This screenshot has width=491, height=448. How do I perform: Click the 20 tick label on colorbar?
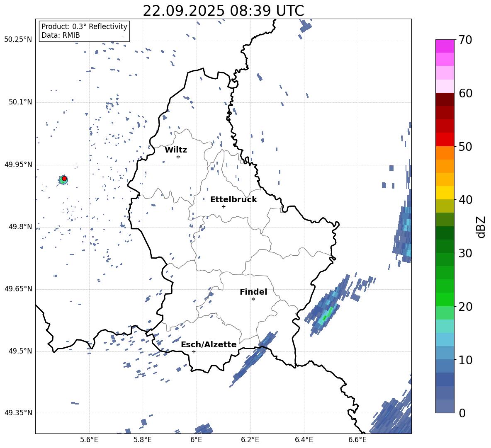point(465,306)
